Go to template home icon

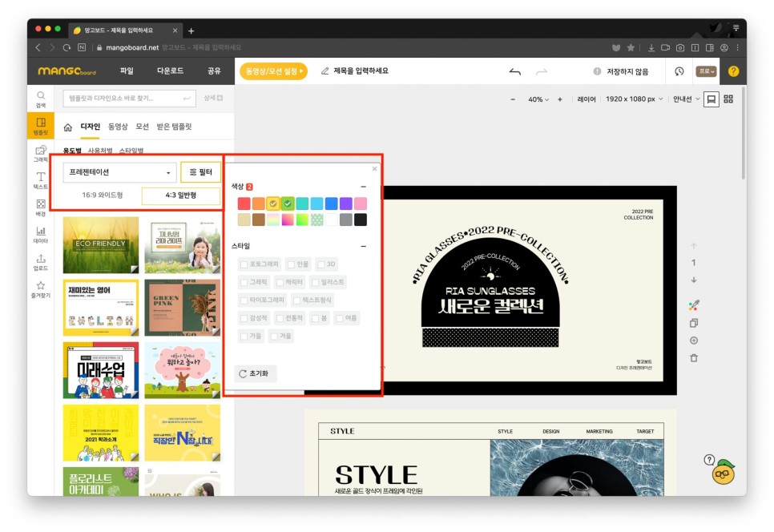(x=68, y=127)
